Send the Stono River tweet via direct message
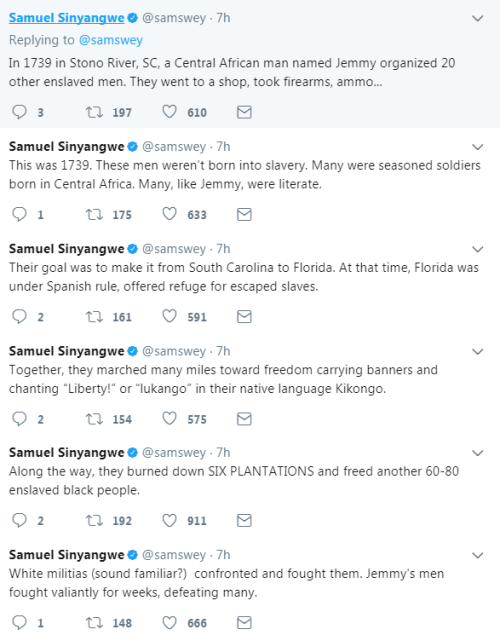 pos(244,112)
